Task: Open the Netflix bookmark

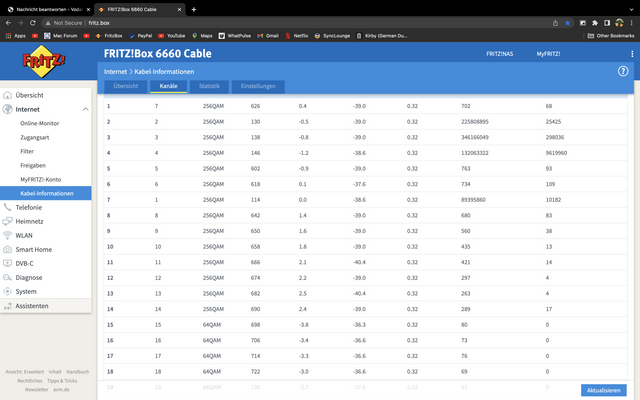Action: [x=297, y=36]
